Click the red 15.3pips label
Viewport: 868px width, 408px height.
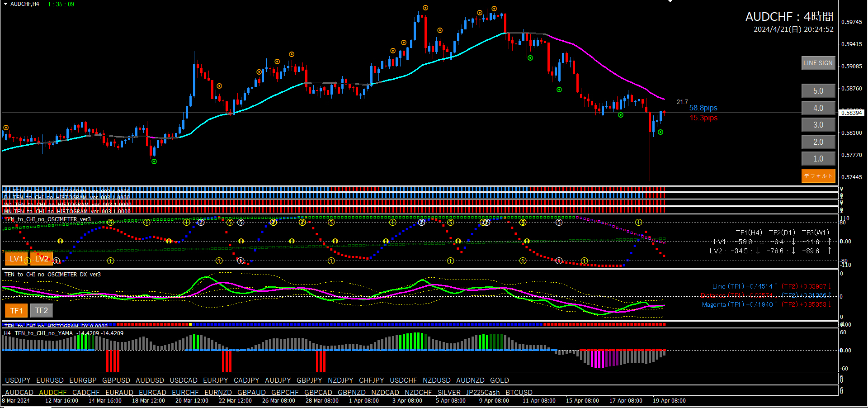coord(703,118)
